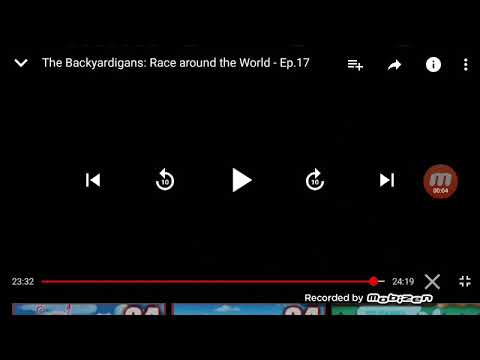Tap the Mobizen recording bubble
This screenshot has height=360, width=480.
click(440, 182)
